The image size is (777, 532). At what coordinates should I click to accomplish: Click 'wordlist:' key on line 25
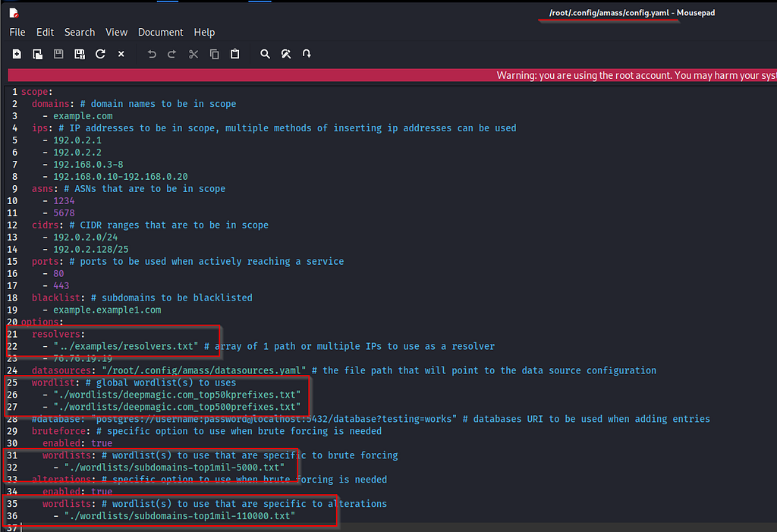(55, 382)
